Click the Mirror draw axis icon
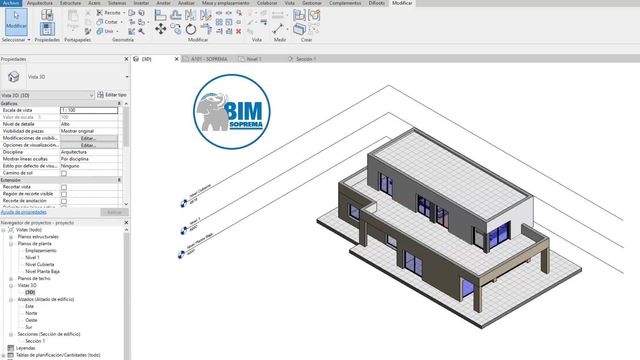This screenshot has height=360, width=640. tap(206, 15)
